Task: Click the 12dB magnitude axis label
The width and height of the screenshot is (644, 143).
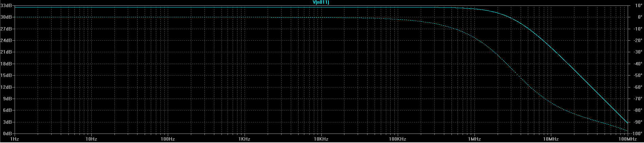Action: 6,87
